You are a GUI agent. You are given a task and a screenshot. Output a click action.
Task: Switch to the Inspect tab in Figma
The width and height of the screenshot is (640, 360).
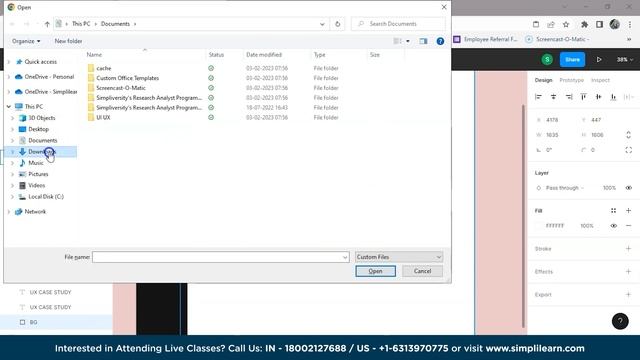[x=600, y=80]
